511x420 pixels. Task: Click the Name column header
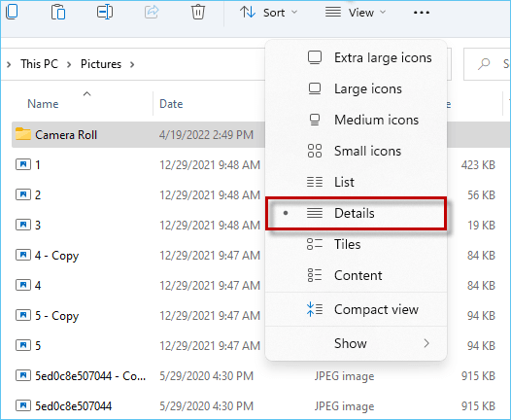43,104
